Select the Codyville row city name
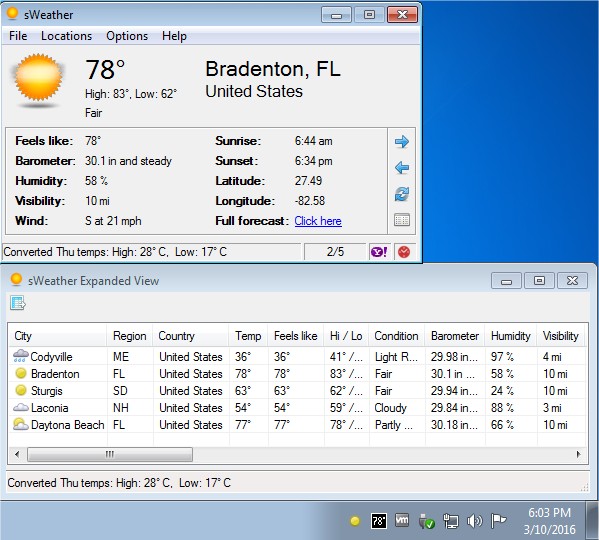599x540 pixels. point(51,357)
